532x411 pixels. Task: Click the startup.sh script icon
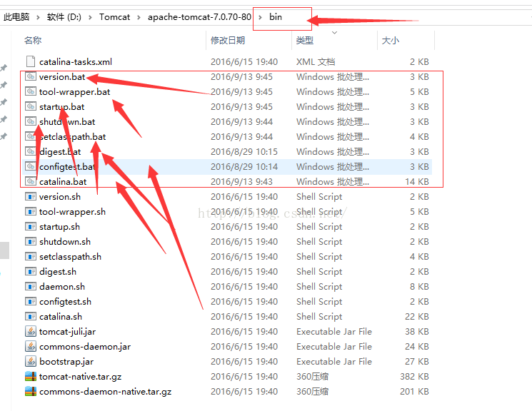click(31, 226)
